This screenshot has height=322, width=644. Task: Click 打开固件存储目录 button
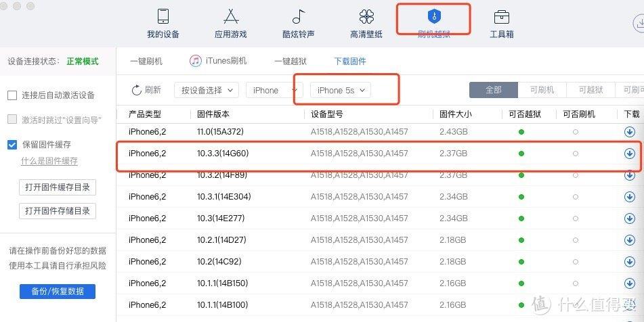(58, 211)
